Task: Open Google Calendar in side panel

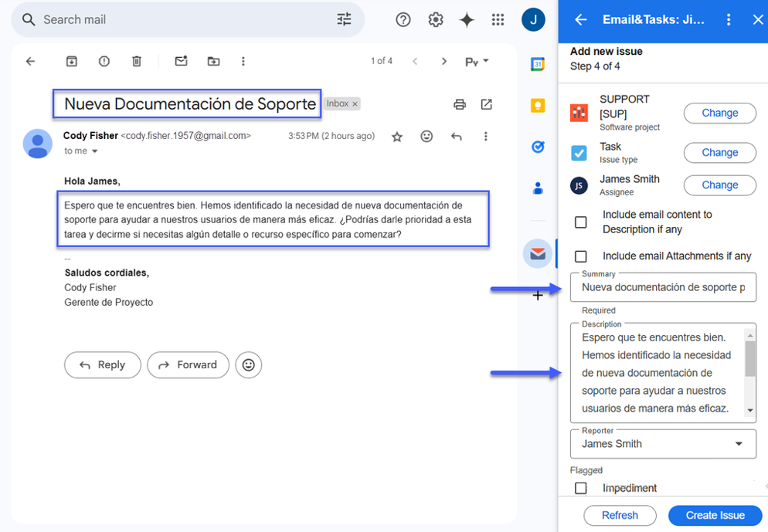Action: 538,65
